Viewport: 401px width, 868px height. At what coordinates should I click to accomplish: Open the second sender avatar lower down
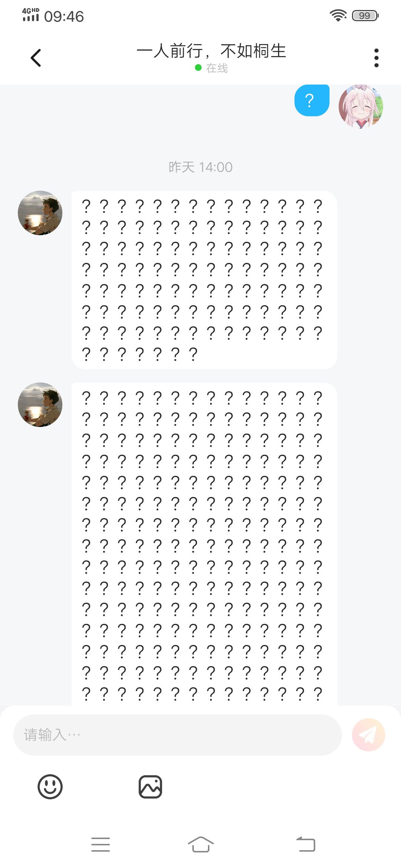[x=40, y=405]
